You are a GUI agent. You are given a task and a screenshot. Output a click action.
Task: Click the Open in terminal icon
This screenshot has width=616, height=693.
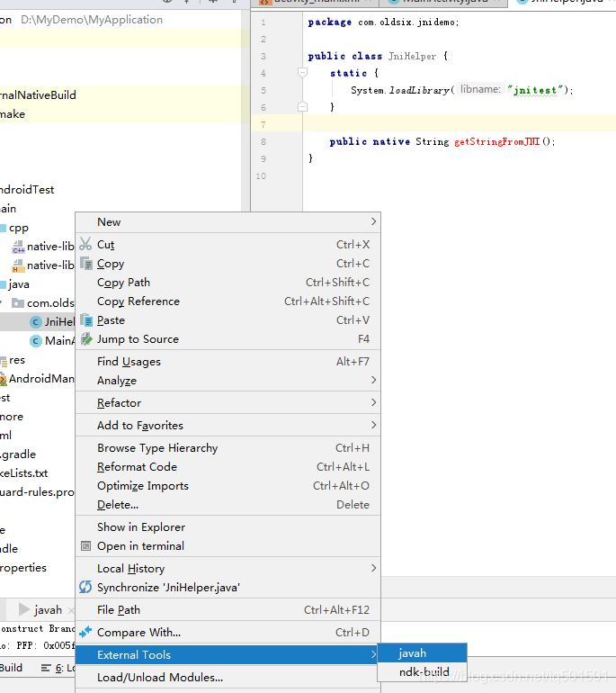pos(86,545)
